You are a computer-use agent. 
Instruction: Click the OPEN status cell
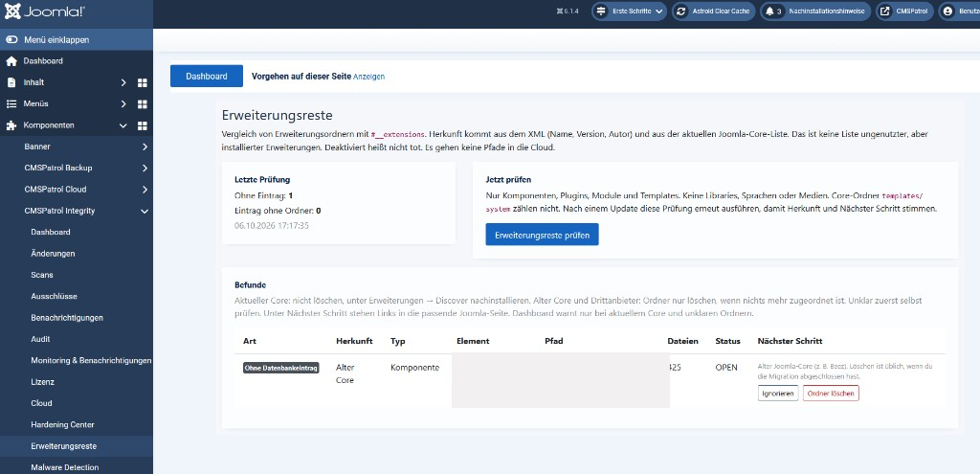[726, 368]
